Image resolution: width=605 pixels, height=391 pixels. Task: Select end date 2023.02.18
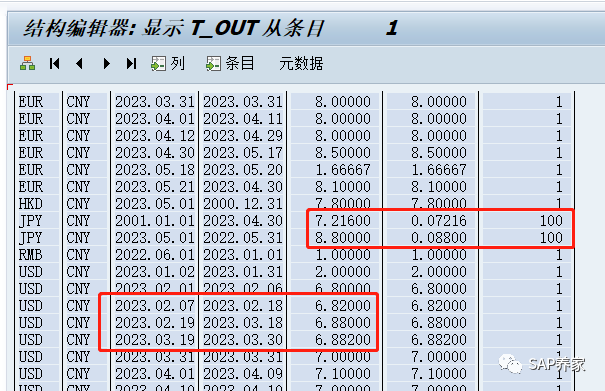point(243,306)
